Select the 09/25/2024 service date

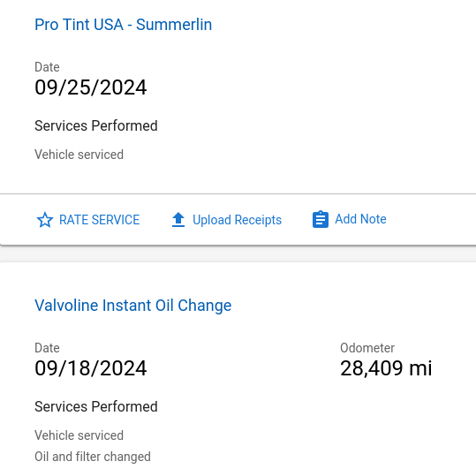click(x=91, y=87)
